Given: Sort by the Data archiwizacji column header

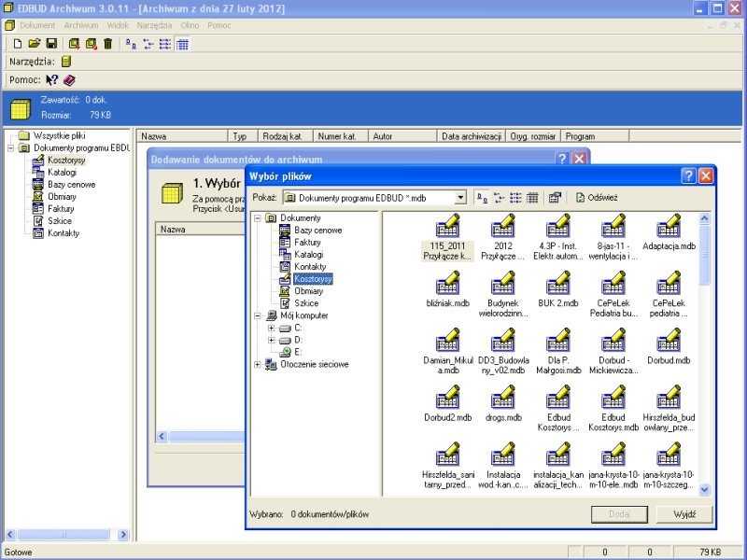Looking at the screenshot, I should 472,136.
